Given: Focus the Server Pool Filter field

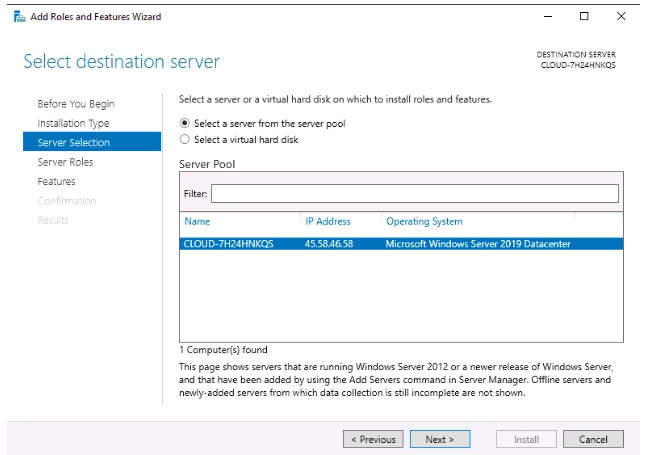Looking at the screenshot, I should [415, 193].
